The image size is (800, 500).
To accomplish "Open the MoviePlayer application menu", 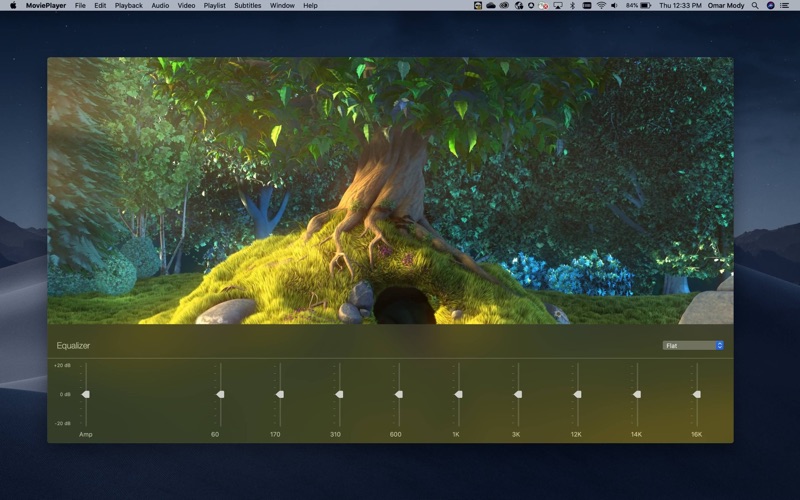I will pos(46,6).
